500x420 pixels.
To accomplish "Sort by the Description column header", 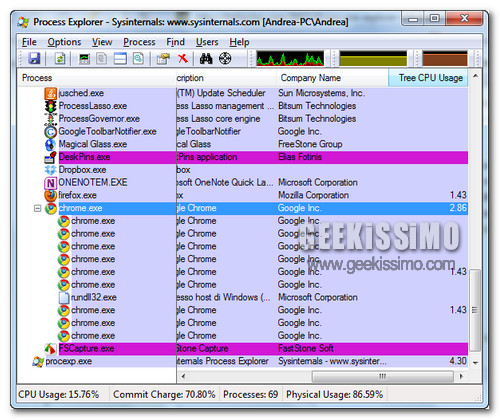I will click(x=227, y=78).
